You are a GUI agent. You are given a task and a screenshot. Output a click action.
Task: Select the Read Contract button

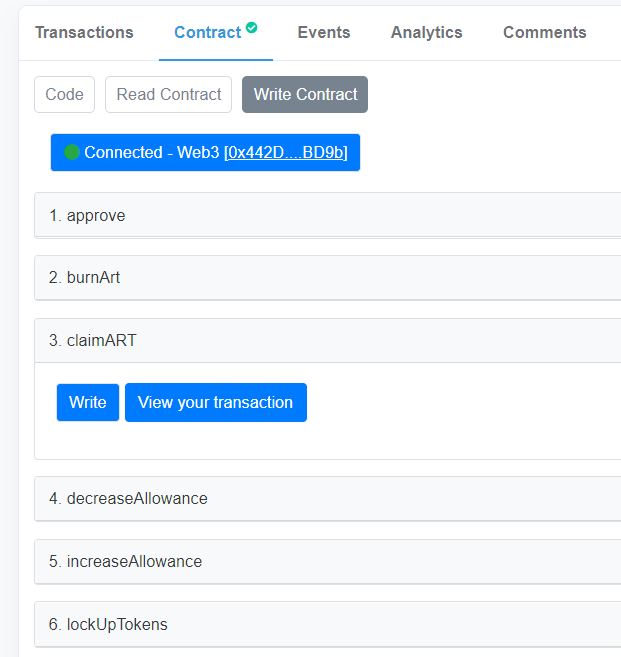pos(168,94)
